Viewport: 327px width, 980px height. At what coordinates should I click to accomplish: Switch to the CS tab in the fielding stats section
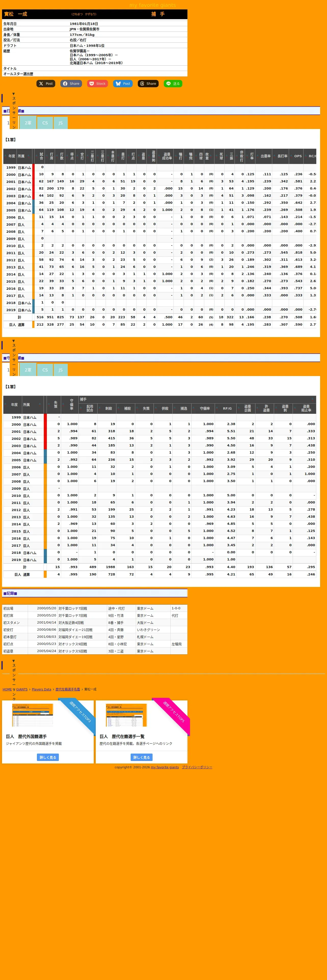pyautogui.click(x=45, y=370)
